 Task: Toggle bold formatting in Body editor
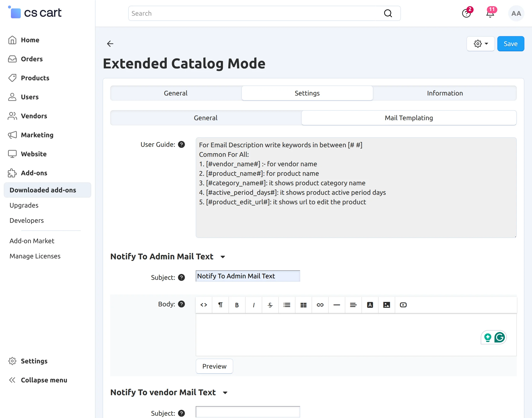237,305
